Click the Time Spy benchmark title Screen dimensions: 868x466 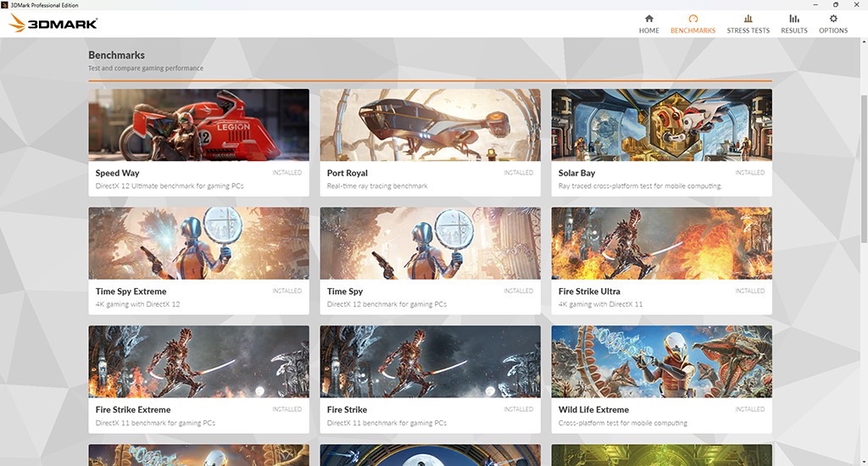tap(345, 291)
